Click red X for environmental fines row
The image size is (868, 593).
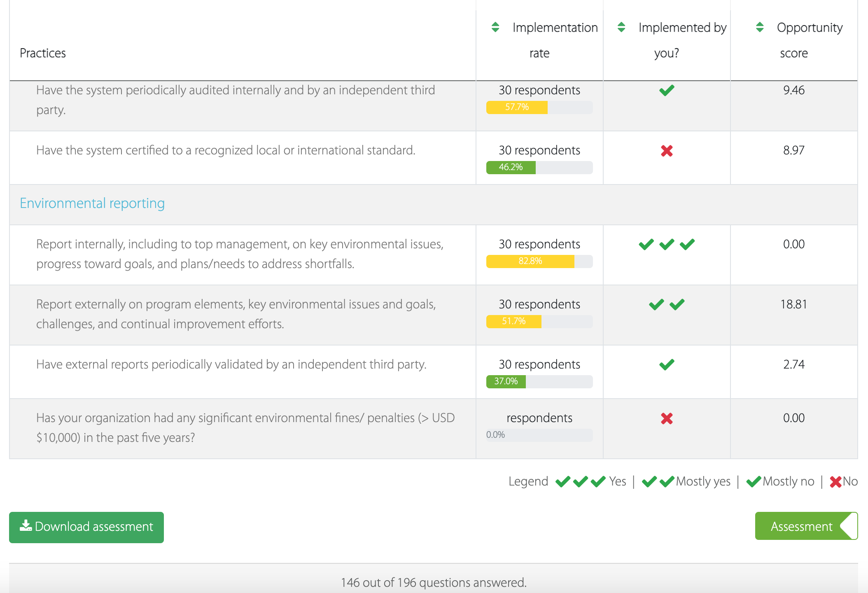[x=667, y=418]
